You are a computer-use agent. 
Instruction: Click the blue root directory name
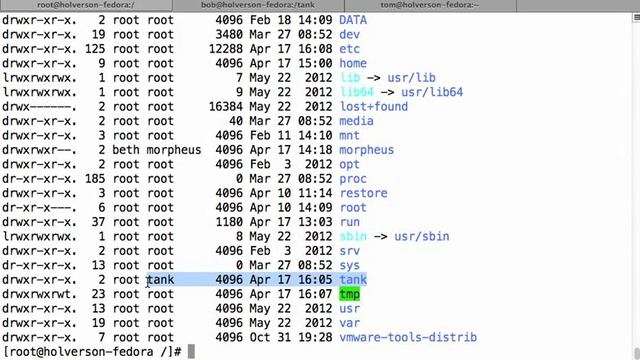(353, 208)
